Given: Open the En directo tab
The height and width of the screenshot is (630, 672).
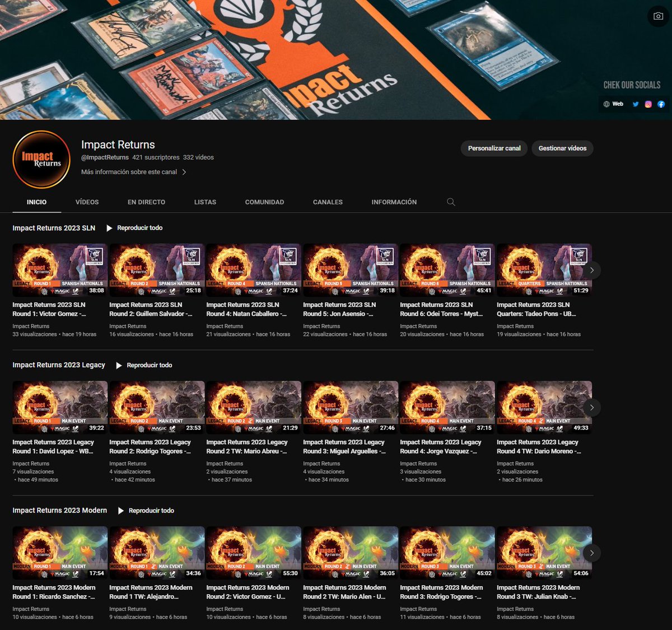Looking at the screenshot, I should point(146,202).
